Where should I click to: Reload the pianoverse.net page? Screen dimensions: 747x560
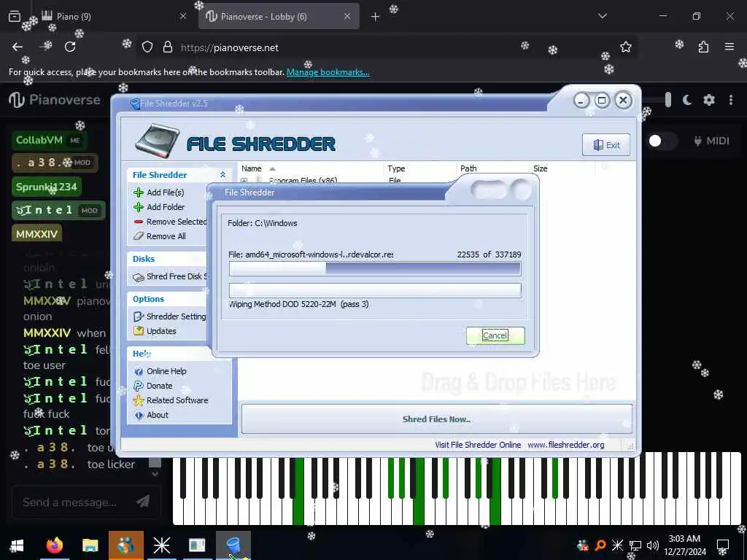70,47
